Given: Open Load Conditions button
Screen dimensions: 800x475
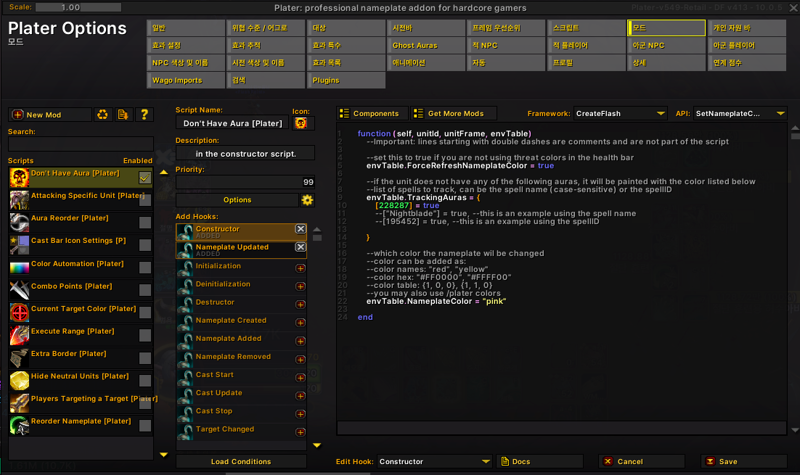Looking at the screenshot, I should pyautogui.click(x=241, y=461).
